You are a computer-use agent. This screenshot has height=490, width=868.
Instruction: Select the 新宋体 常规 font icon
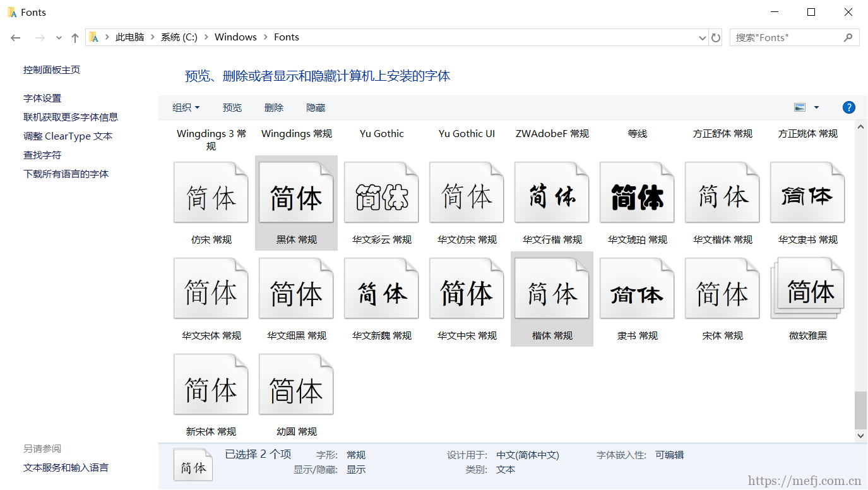coord(211,385)
